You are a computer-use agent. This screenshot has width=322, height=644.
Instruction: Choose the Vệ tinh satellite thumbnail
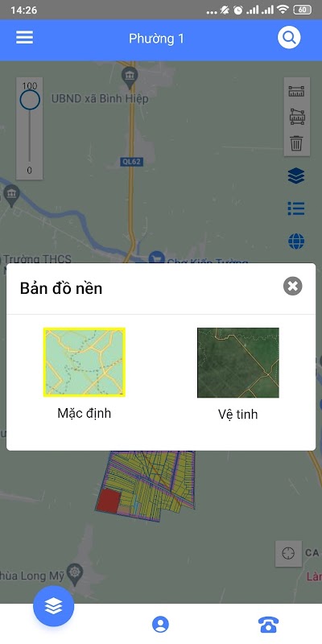pyautogui.click(x=237, y=363)
